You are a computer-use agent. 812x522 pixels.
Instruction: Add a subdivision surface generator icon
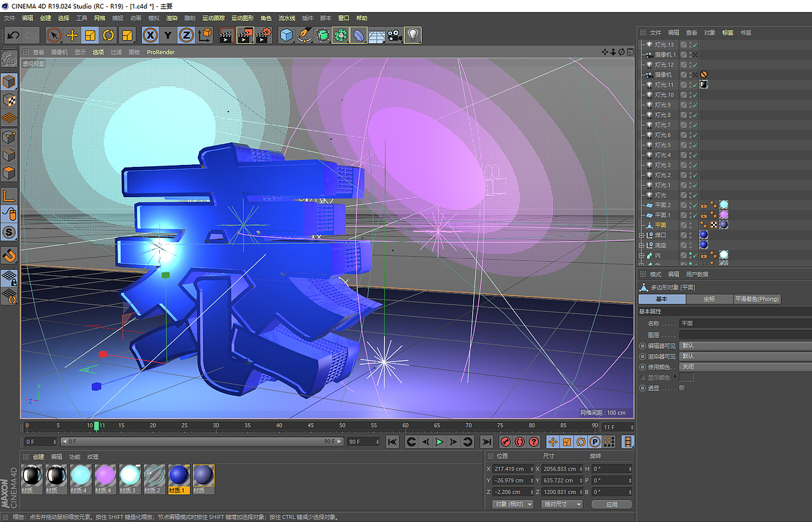(x=323, y=36)
